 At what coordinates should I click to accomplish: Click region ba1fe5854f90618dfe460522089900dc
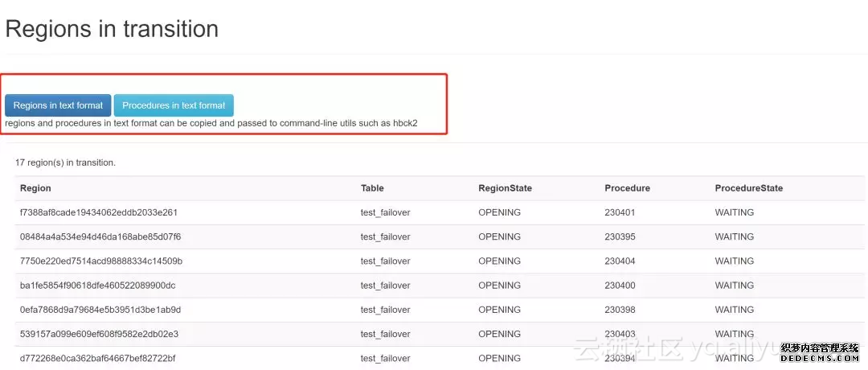pos(97,286)
